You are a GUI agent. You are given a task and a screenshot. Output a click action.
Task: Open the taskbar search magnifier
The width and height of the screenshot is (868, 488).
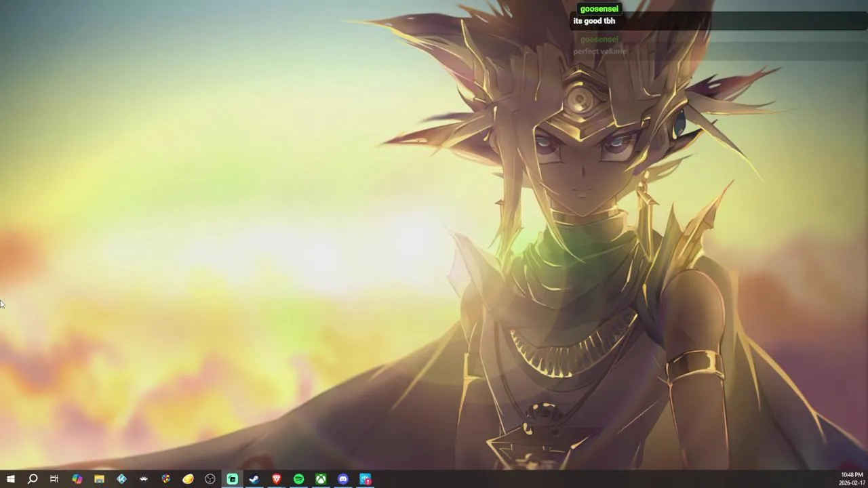[x=32, y=479]
